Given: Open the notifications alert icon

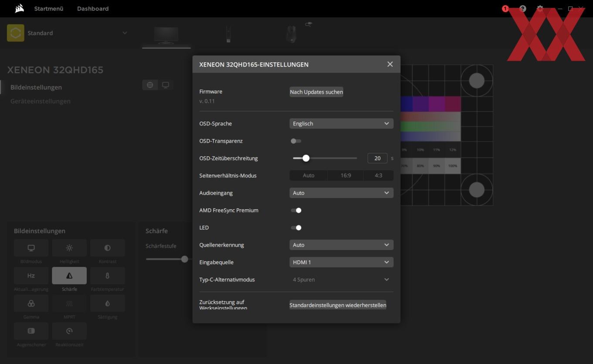Looking at the screenshot, I should [505, 9].
